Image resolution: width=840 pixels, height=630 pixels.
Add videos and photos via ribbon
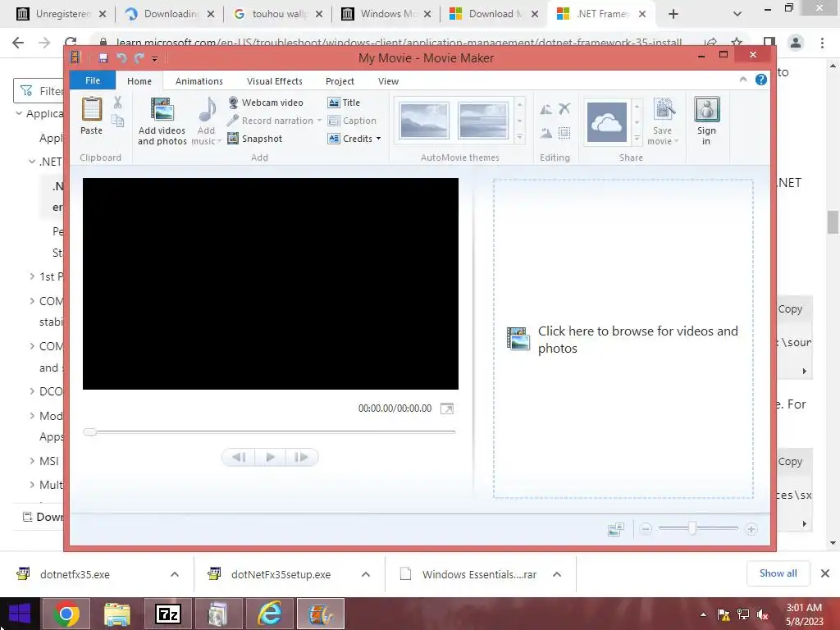[162, 121]
